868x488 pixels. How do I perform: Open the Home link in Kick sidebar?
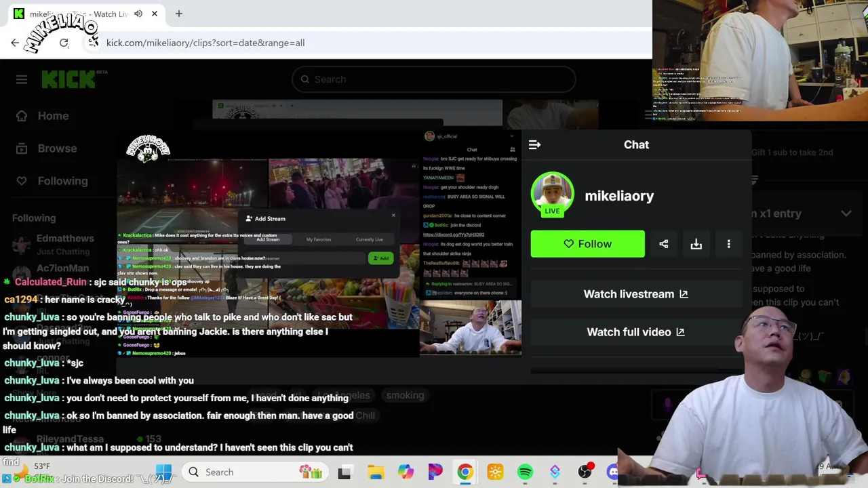coord(53,116)
